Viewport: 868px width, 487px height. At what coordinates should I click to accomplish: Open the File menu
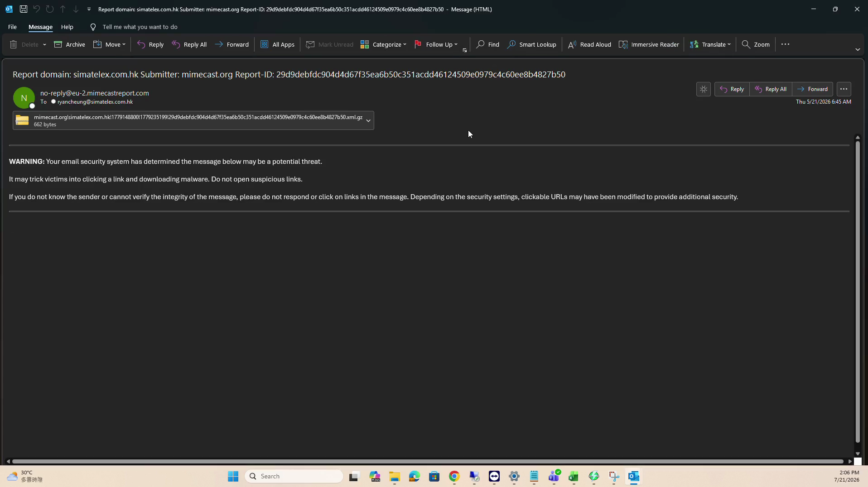tap(12, 27)
